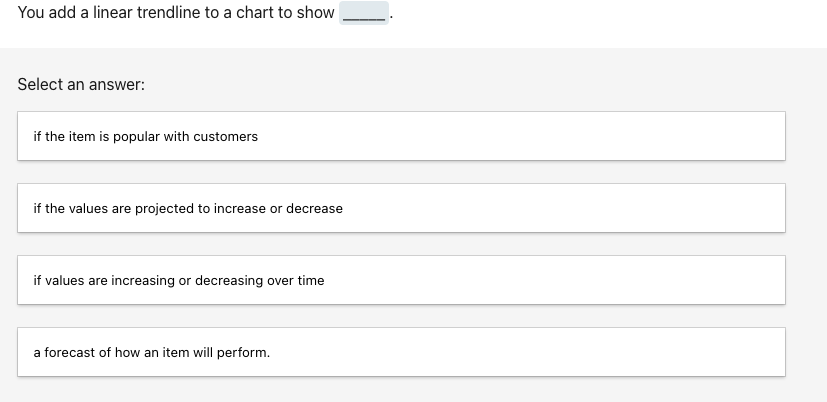
Task: Click the "Select an answer:" label
Action: (81, 85)
